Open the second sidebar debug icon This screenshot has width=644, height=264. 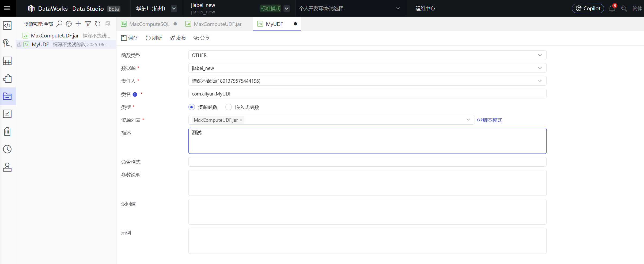(x=7, y=43)
